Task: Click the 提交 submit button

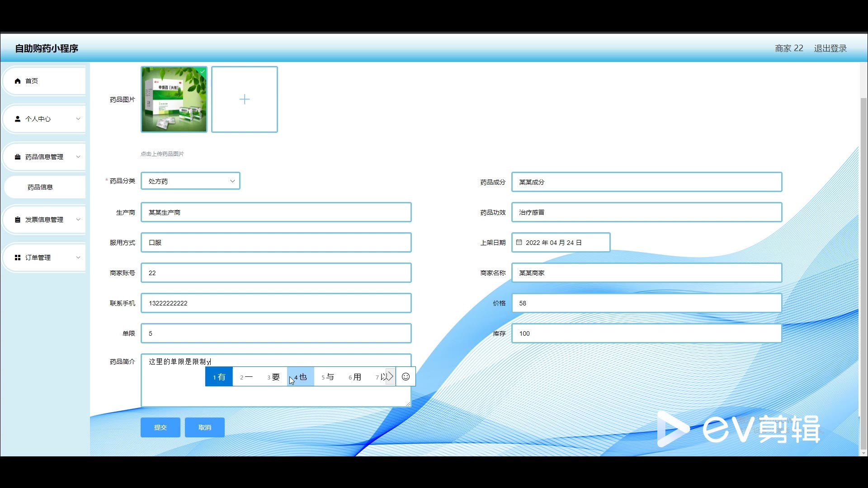Action: (160, 427)
